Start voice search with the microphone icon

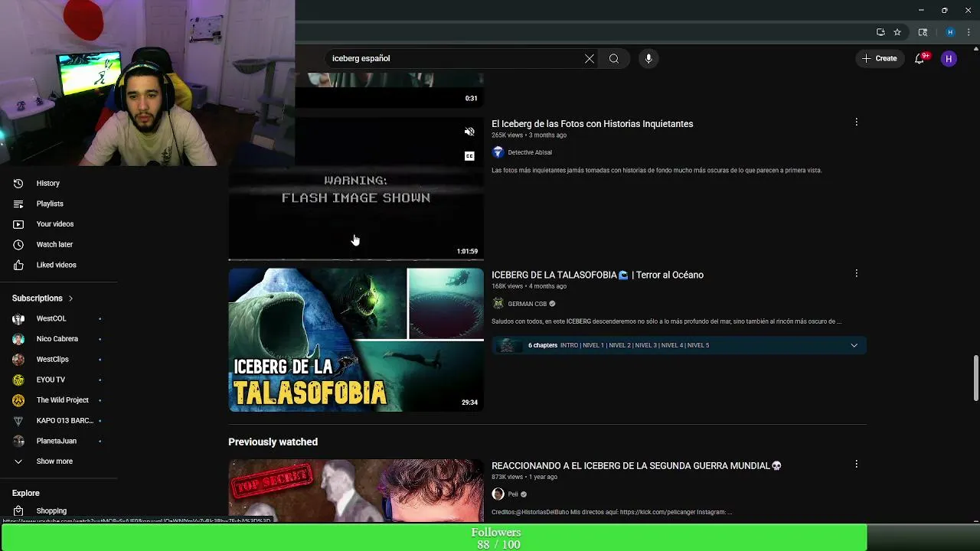click(648, 58)
